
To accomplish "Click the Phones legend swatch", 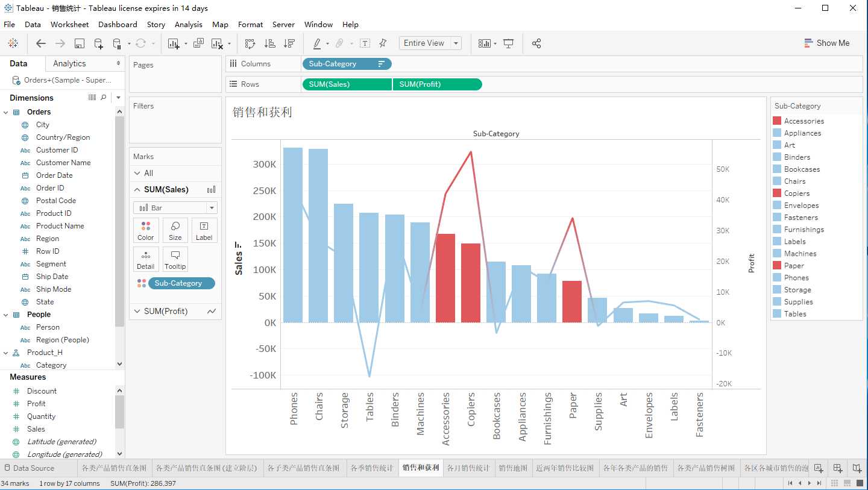I will [x=777, y=278].
